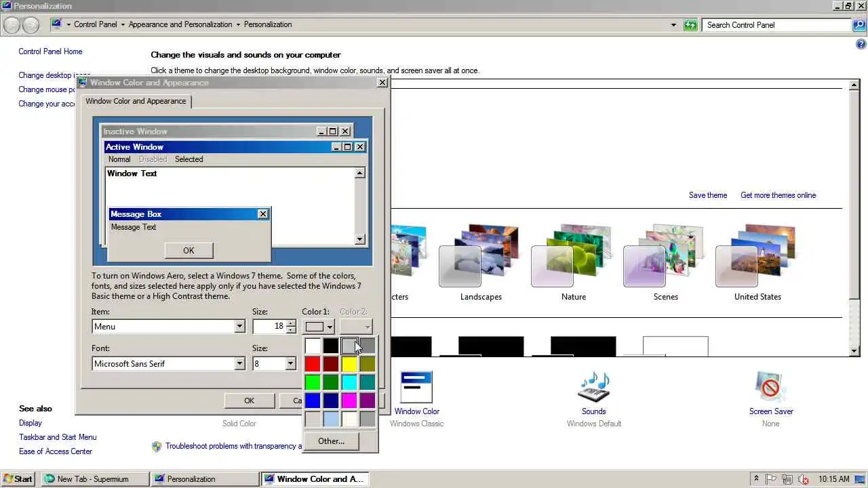This screenshot has width=868, height=488.
Task: Click the Control Panel back arrow button
Action: tap(12, 25)
